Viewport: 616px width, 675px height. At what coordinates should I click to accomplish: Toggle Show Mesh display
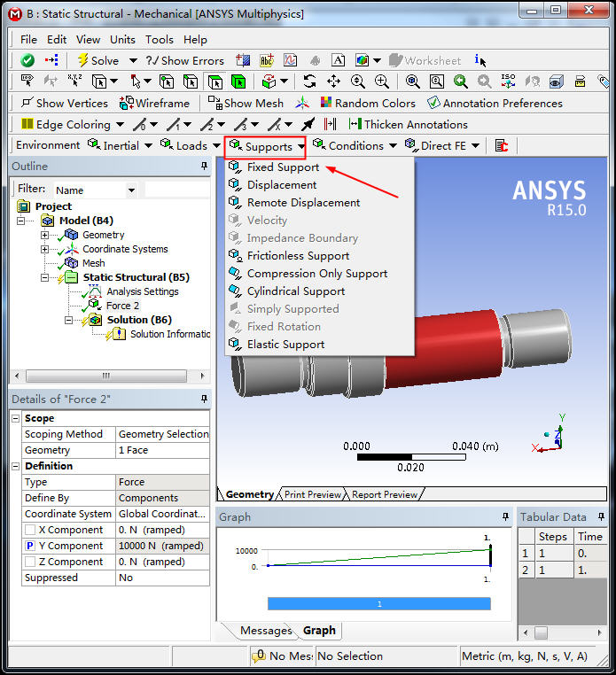tap(246, 103)
